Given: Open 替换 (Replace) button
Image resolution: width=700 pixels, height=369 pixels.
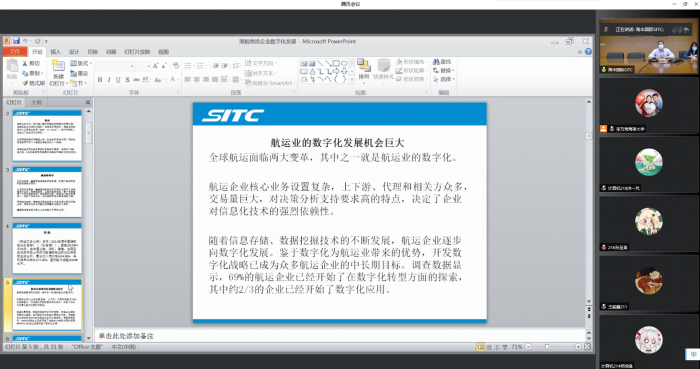Looking at the screenshot, I should point(443,70).
